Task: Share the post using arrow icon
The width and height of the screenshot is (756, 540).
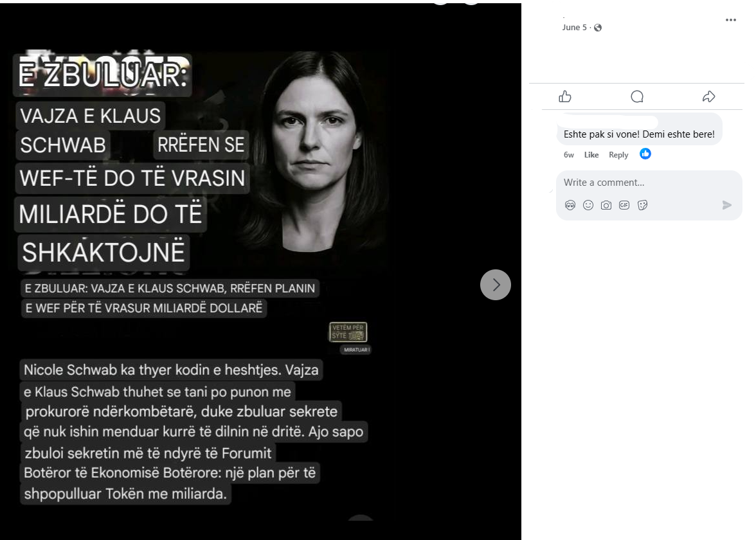Action: [x=708, y=97]
